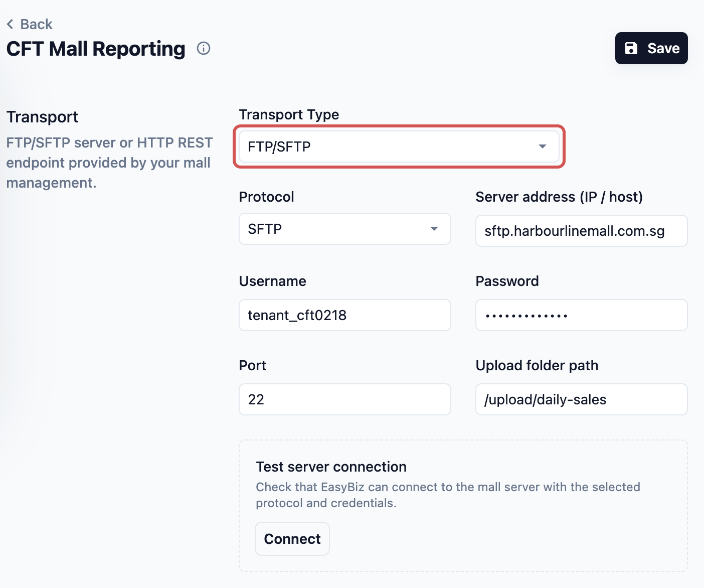
Task: Click the CFT Mall Reporting heading
Action: pyautogui.click(x=96, y=49)
